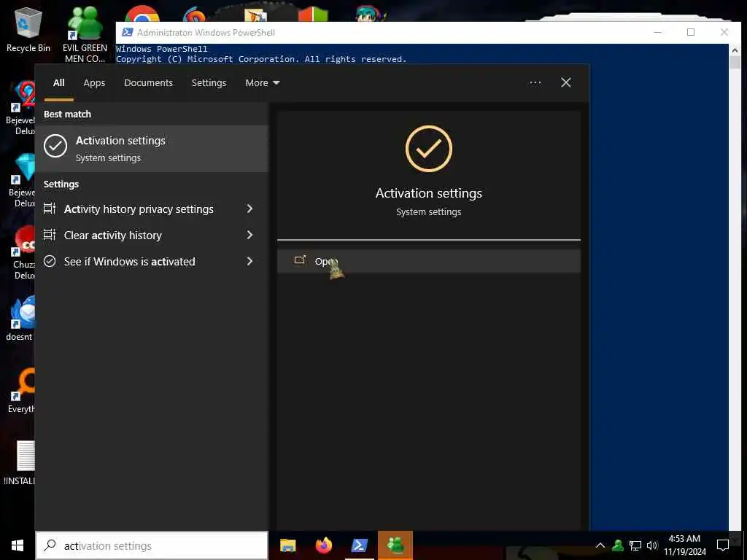The width and height of the screenshot is (747, 560).
Task: Open the Chuzzle Deluxe desktop shortcut
Action: 22,252
